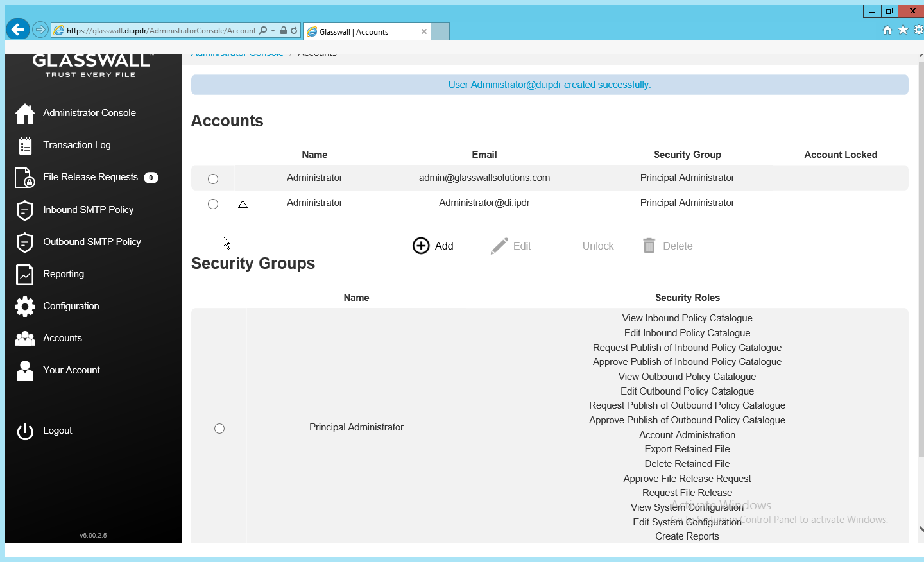Select the admin@glasswallsolutions.com account radio button
The image size is (924, 562).
click(x=213, y=179)
